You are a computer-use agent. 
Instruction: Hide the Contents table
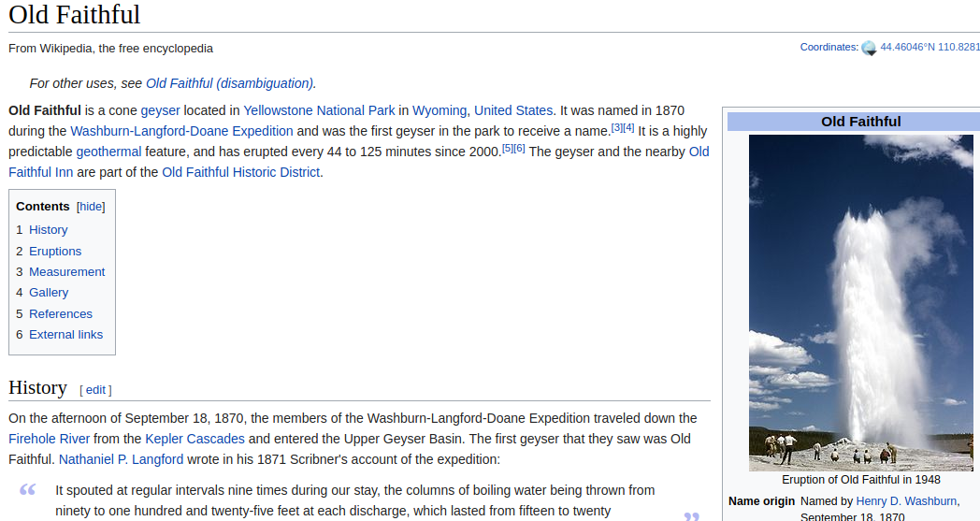[x=91, y=207]
